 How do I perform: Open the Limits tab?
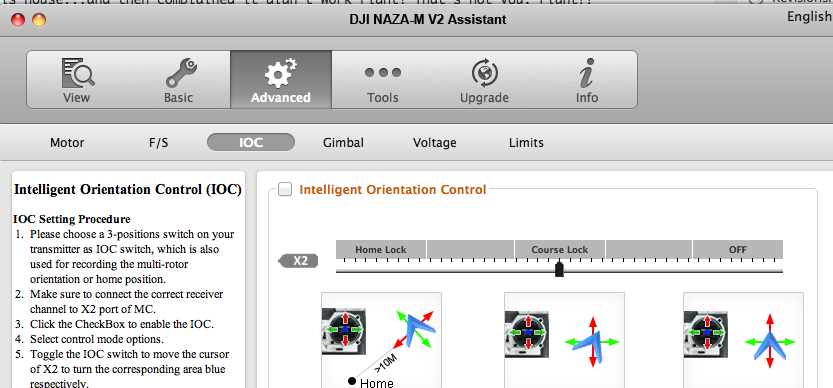(x=526, y=142)
